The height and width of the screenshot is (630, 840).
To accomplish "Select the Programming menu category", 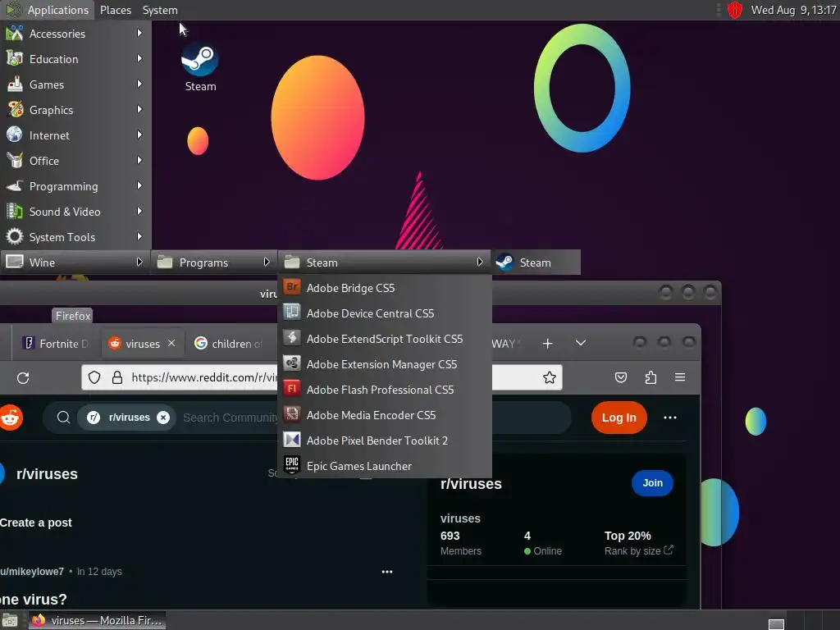I will (75, 186).
